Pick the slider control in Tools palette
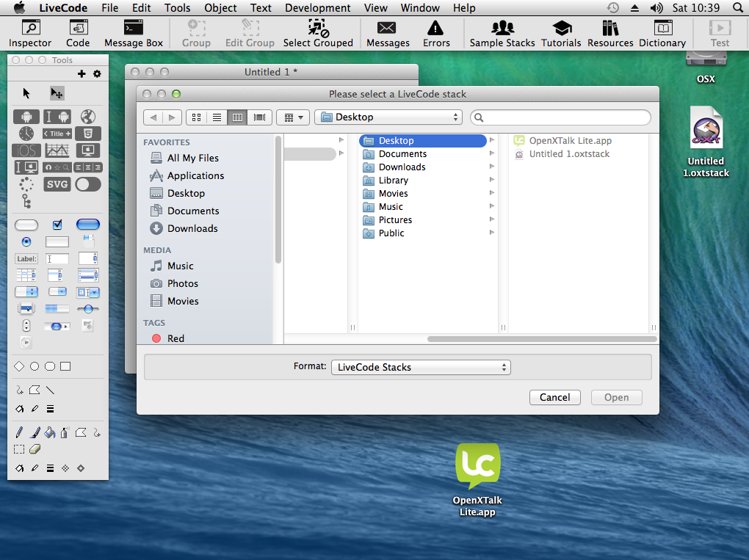 pos(88,309)
